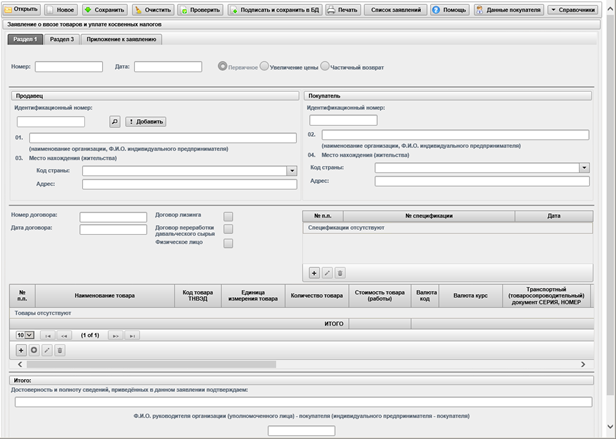This screenshot has height=439, width=616.
Task: Click the goods table horizontal scrollbar
Action: (300, 364)
